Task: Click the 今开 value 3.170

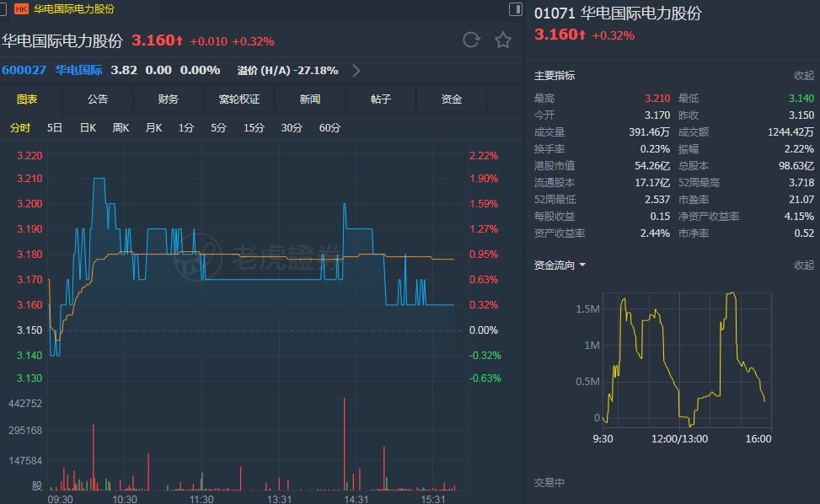Action: coord(657,115)
